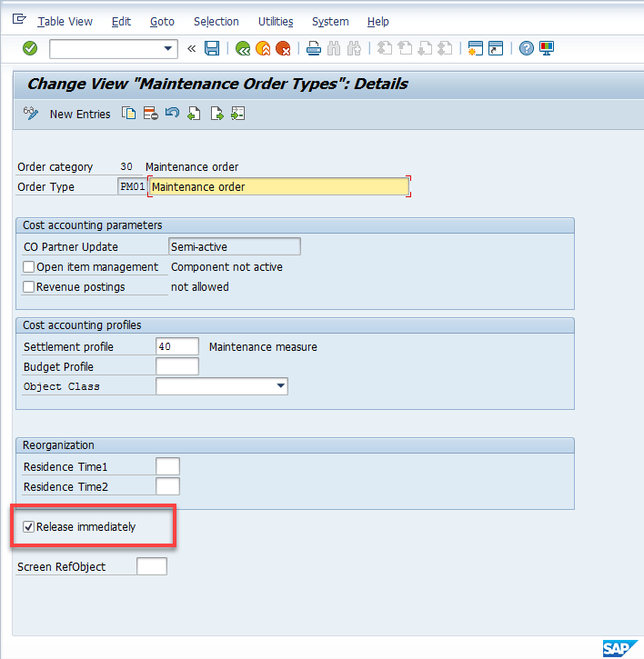The height and width of the screenshot is (659, 644).
Task: Click the red Cancel icon in toolbar
Action: point(283,48)
